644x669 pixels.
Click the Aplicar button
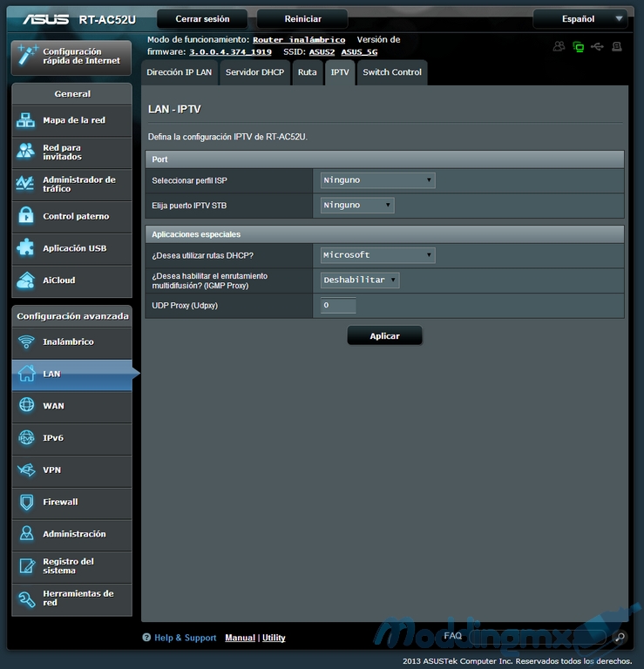coord(384,335)
